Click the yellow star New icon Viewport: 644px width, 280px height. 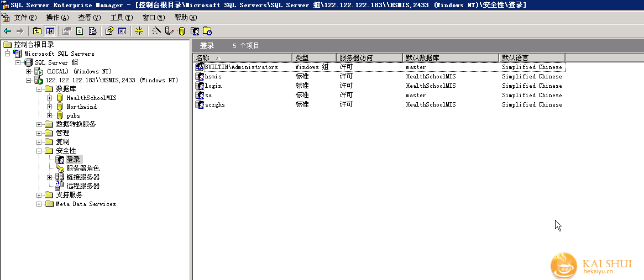click(139, 31)
